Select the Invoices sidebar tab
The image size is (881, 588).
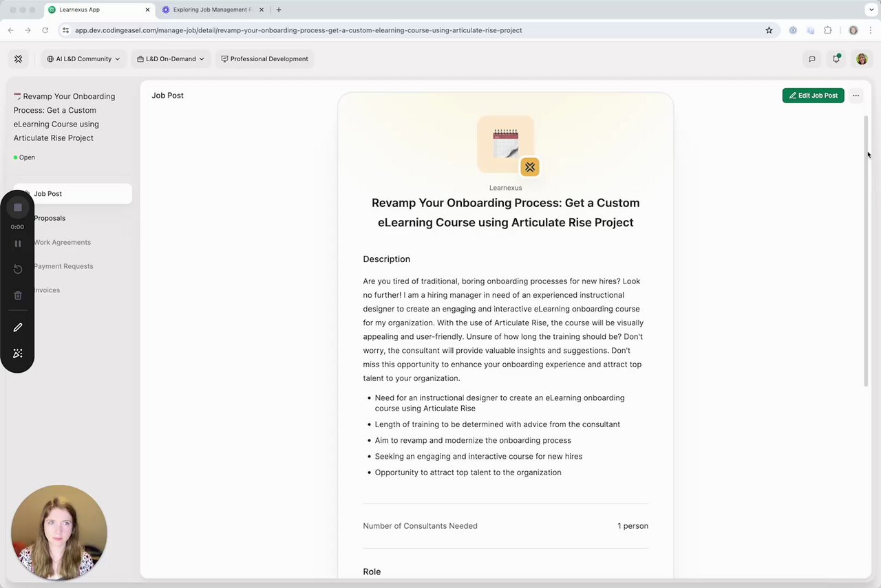click(x=47, y=290)
